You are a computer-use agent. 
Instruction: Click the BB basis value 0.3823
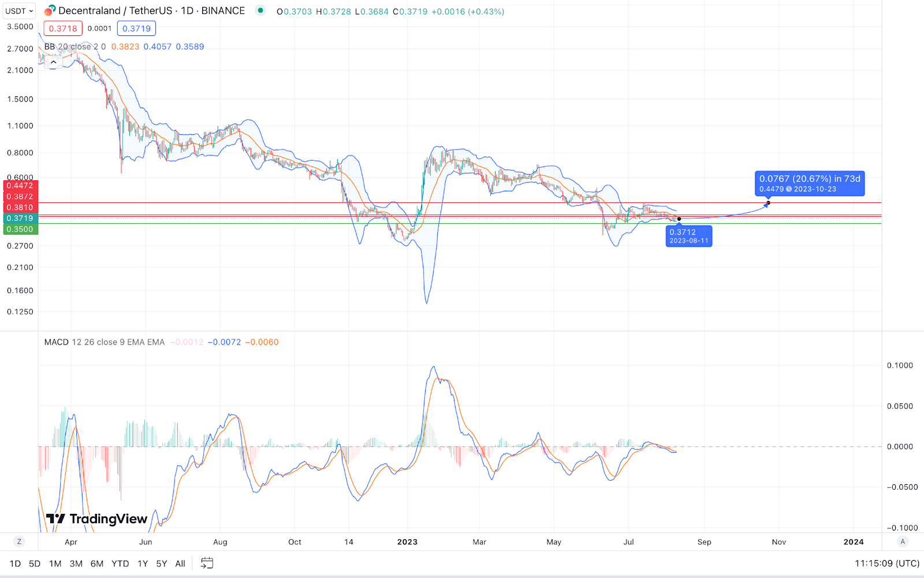[x=125, y=47]
